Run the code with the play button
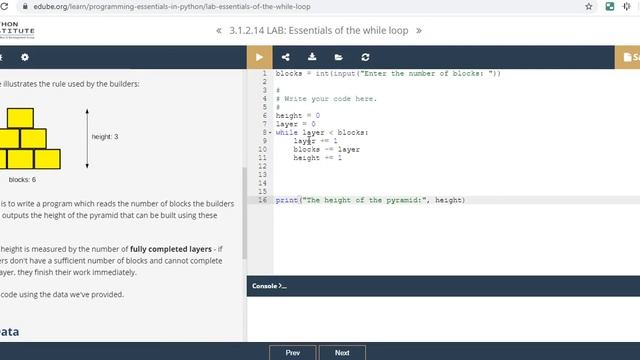The width and height of the screenshot is (640, 360). [x=259, y=57]
